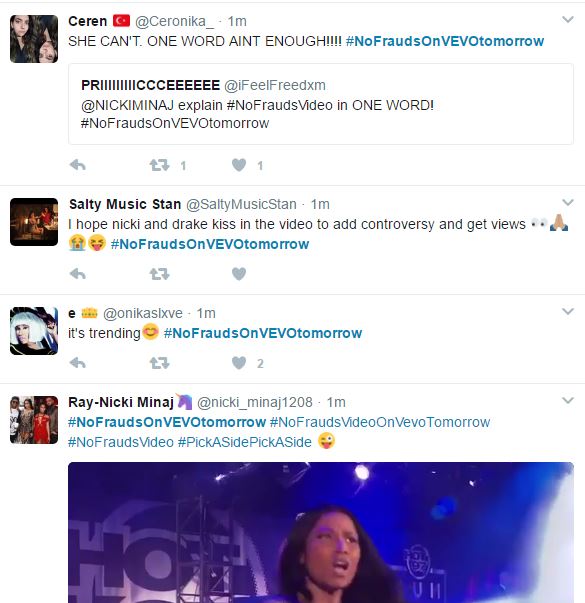Like Ceren's tweet with the heart icon

[239, 165]
